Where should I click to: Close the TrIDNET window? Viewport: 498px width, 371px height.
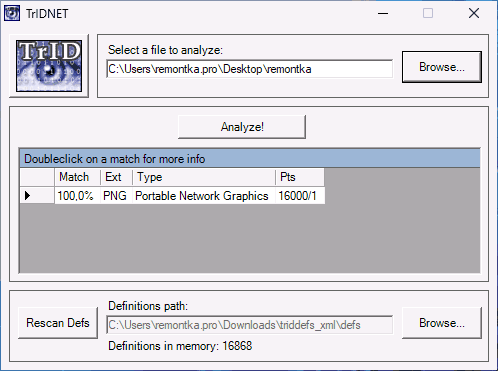point(474,13)
